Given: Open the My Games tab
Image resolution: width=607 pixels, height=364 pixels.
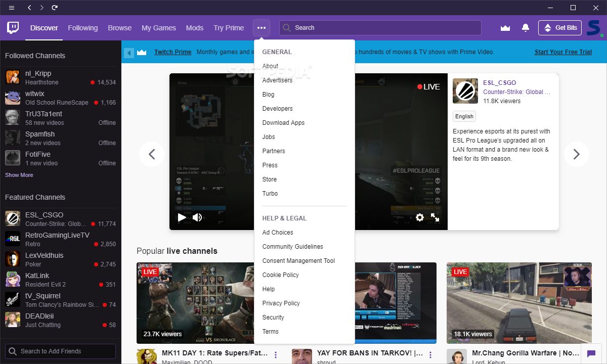Looking at the screenshot, I should (159, 28).
